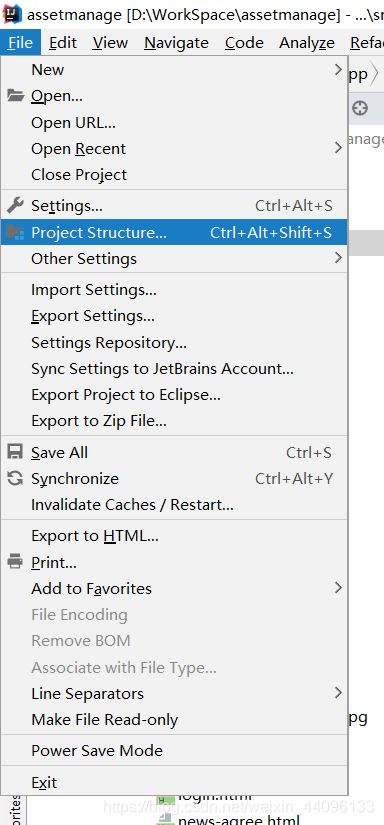Open the Line Separators submenu

174,693
